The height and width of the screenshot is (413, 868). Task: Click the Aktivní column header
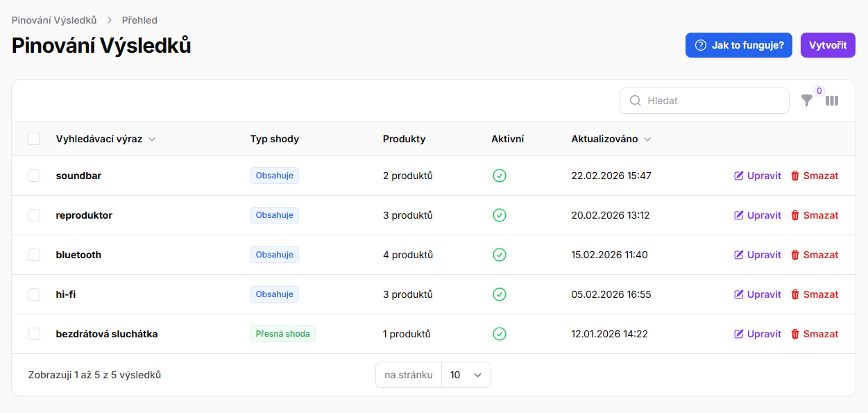click(x=507, y=139)
